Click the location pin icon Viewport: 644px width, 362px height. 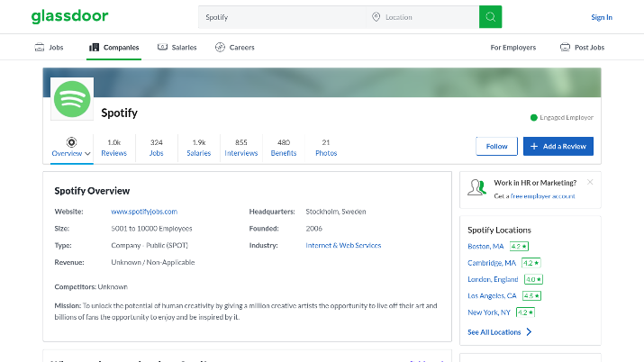click(x=376, y=17)
